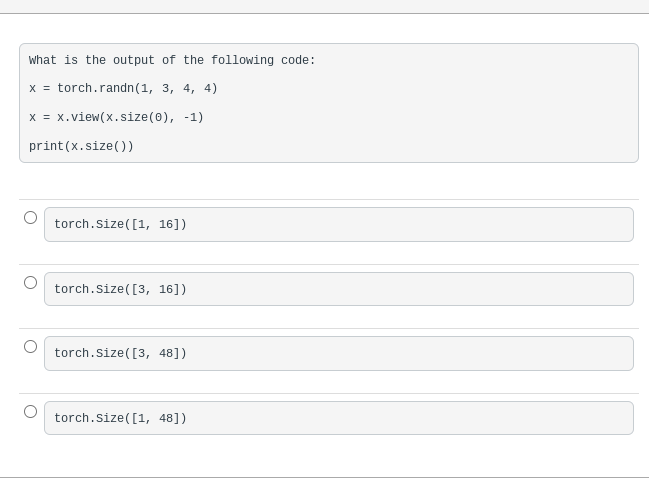Click the 'x.size(0)' expression in the code
The width and height of the screenshot is (649, 501).
(x=137, y=118)
